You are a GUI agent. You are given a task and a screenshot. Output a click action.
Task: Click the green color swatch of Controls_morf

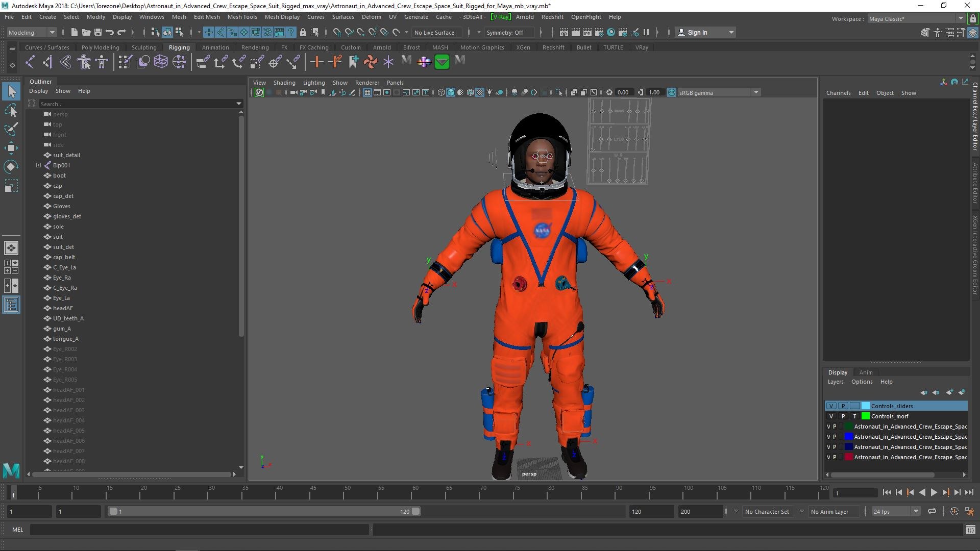866,416
